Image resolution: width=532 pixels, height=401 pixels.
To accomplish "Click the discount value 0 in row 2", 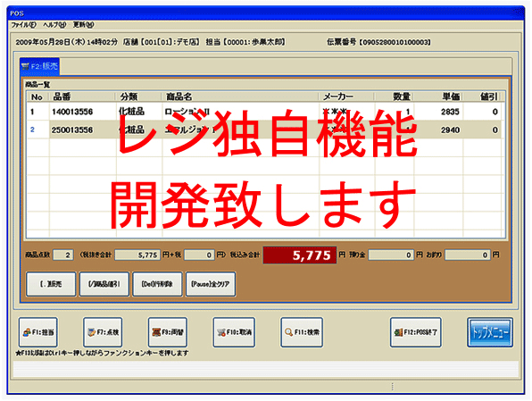I will tap(495, 129).
